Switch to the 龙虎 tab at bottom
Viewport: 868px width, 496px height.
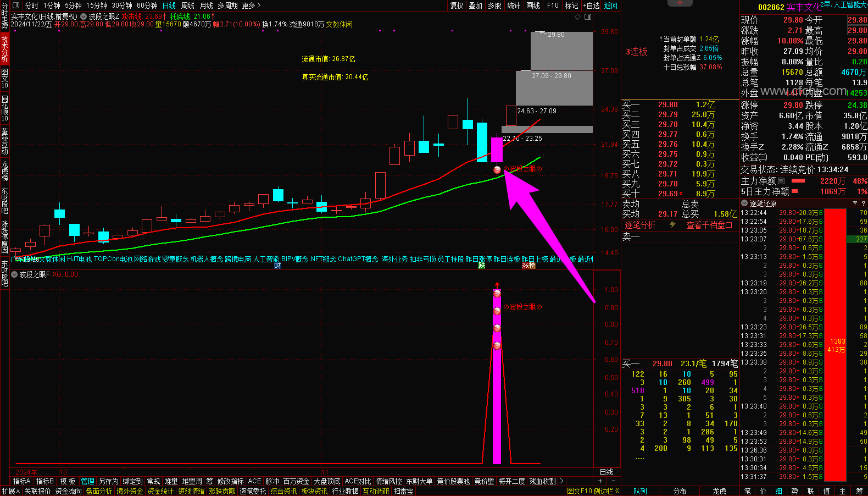coord(720,491)
